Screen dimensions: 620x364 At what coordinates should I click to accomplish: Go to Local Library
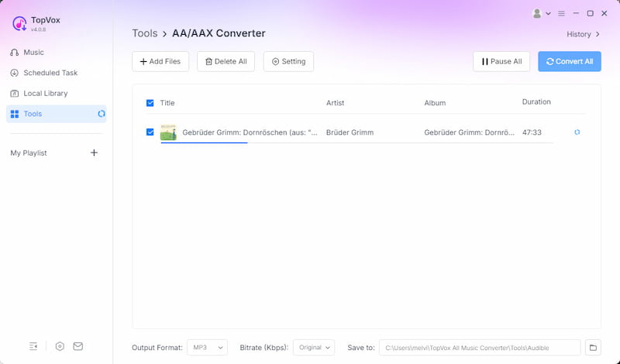[x=40, y=93]
